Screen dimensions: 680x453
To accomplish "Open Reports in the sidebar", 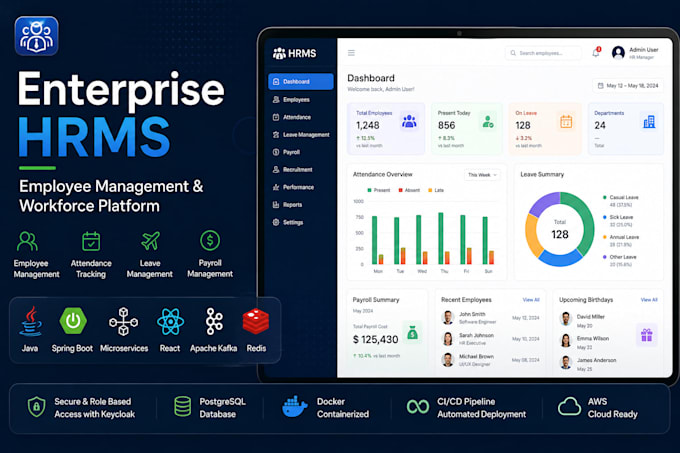I will [x=301, y=205].
